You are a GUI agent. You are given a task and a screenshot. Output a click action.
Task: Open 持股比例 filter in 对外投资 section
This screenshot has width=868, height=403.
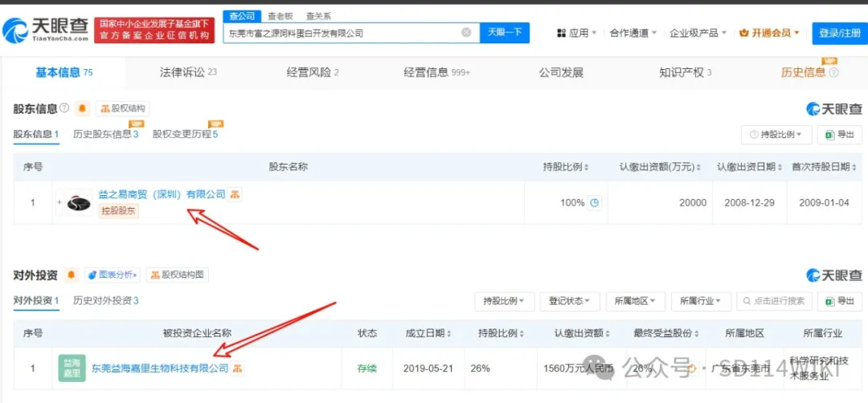504,301
